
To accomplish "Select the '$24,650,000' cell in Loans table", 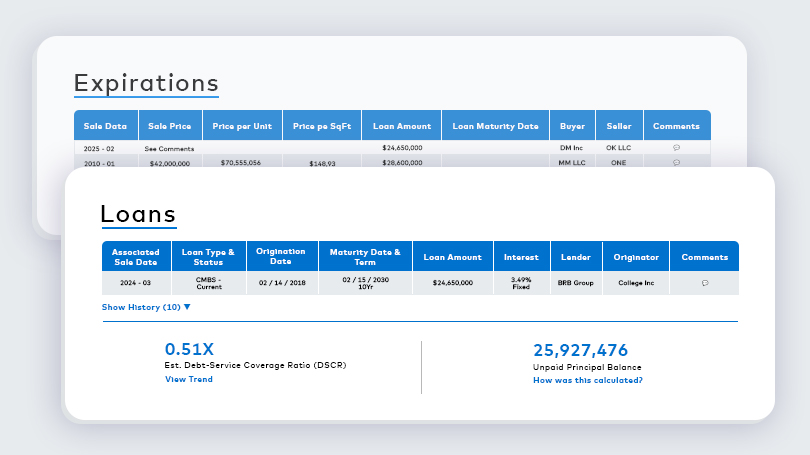I will pos(453,283).
